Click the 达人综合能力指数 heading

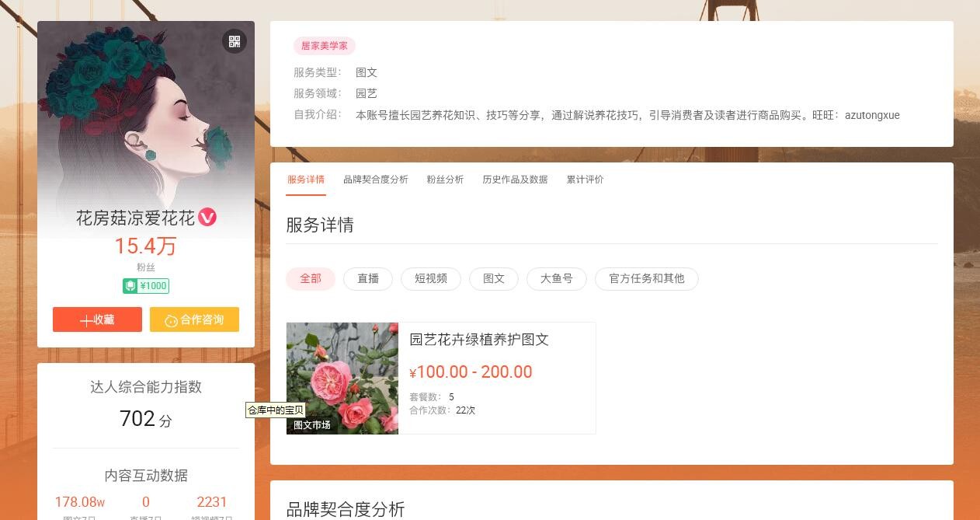146,387
